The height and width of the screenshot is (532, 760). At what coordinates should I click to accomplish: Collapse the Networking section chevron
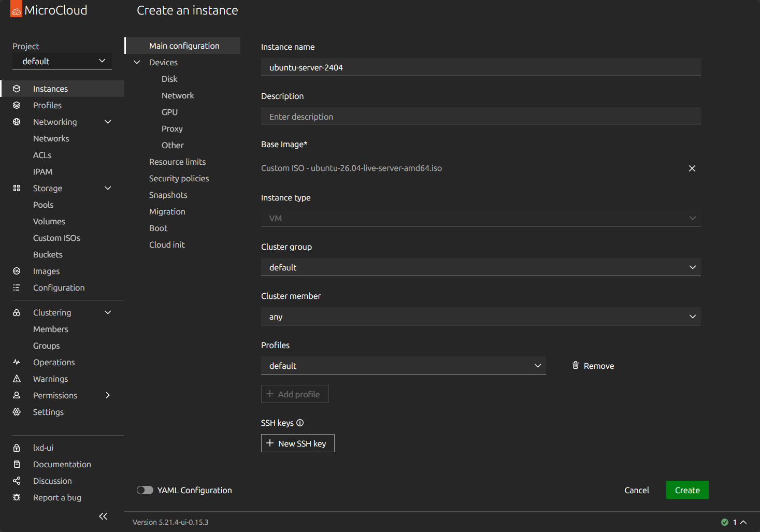pyautogui.click(x=108, y=122)
